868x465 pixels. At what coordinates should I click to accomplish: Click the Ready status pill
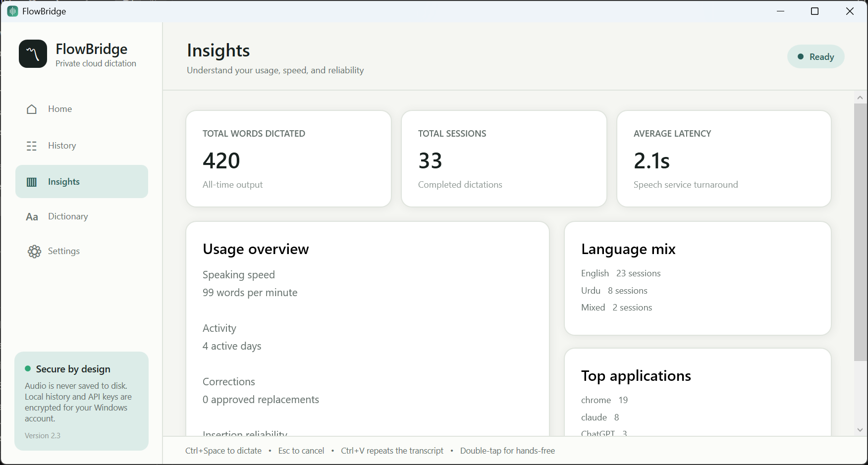point(815,56)
